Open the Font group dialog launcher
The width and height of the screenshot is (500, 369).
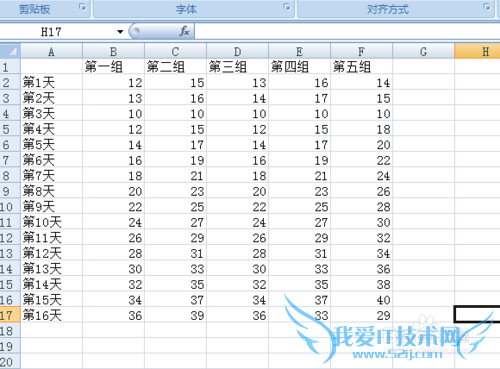286,7
